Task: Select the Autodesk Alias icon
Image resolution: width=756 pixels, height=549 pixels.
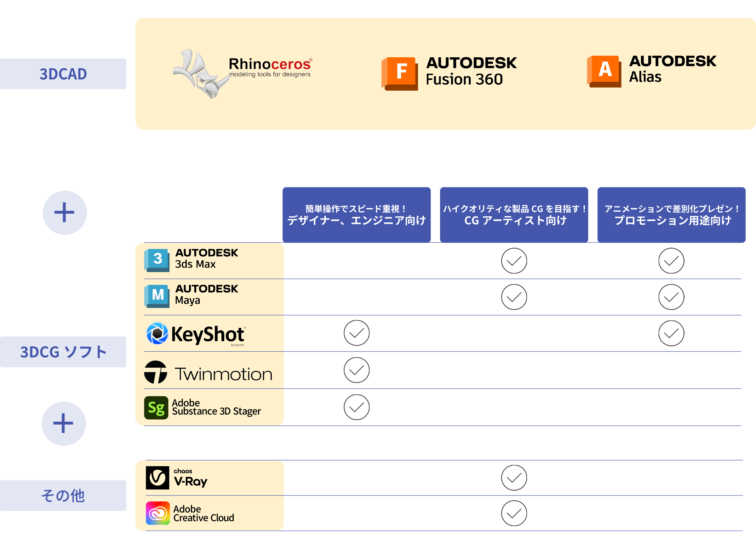Action: [x=604, y=71]
